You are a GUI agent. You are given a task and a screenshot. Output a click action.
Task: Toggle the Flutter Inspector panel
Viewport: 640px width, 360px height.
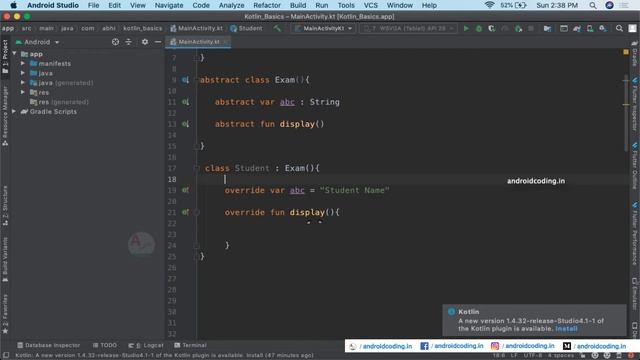point(635,104)
